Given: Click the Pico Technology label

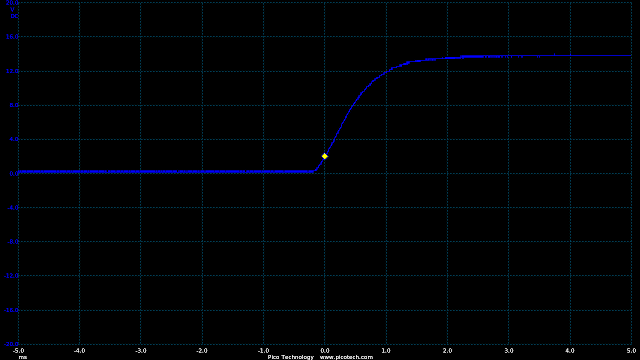Looking at the screenshot, I should 291,357.
